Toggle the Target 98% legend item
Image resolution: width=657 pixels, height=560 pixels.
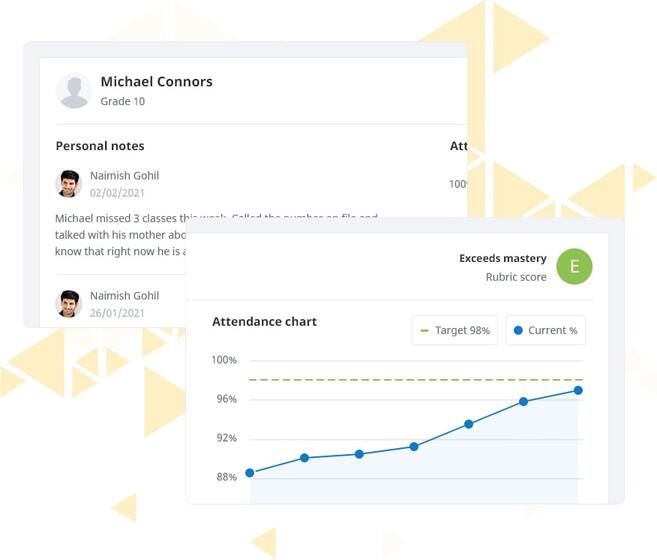455,330
